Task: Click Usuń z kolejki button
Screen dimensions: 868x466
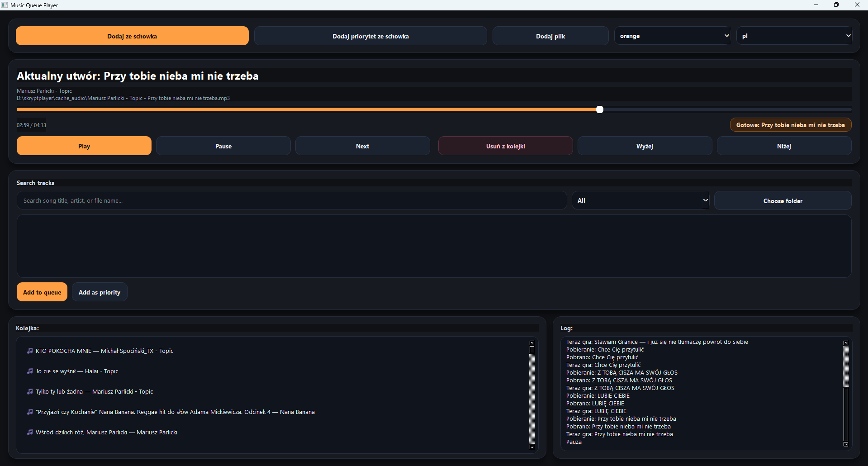Action: (505, 146)
